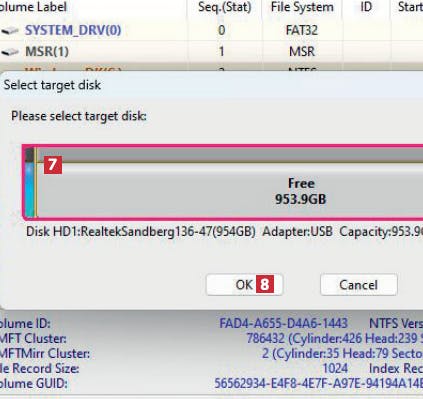Image resolution: width=423 pixels, height=399 pixels.
Task: Click the SYSTEM_DRV(0) drive icon
Action: [10, 31]
